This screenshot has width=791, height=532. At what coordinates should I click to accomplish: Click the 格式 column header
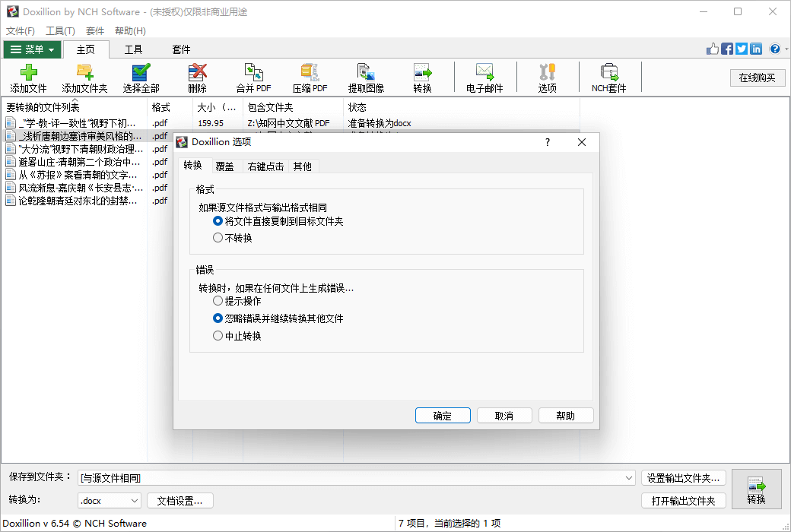[170, 107]
